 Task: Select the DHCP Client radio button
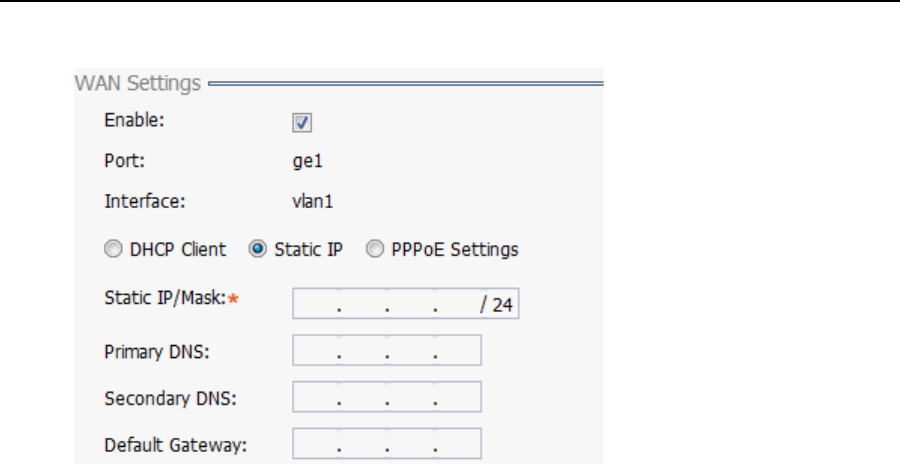pyautogui.click(x=113, y=249)
